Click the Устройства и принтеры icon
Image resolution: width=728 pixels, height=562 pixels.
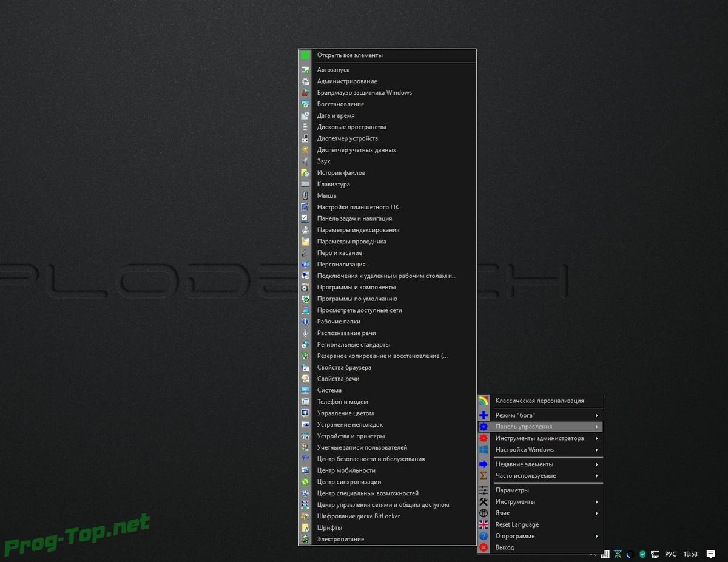[x=305, y=436]
